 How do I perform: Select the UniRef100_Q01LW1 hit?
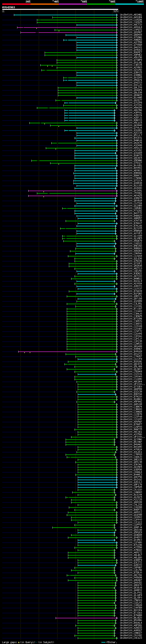pyautogui.click(x=131, y=63)
